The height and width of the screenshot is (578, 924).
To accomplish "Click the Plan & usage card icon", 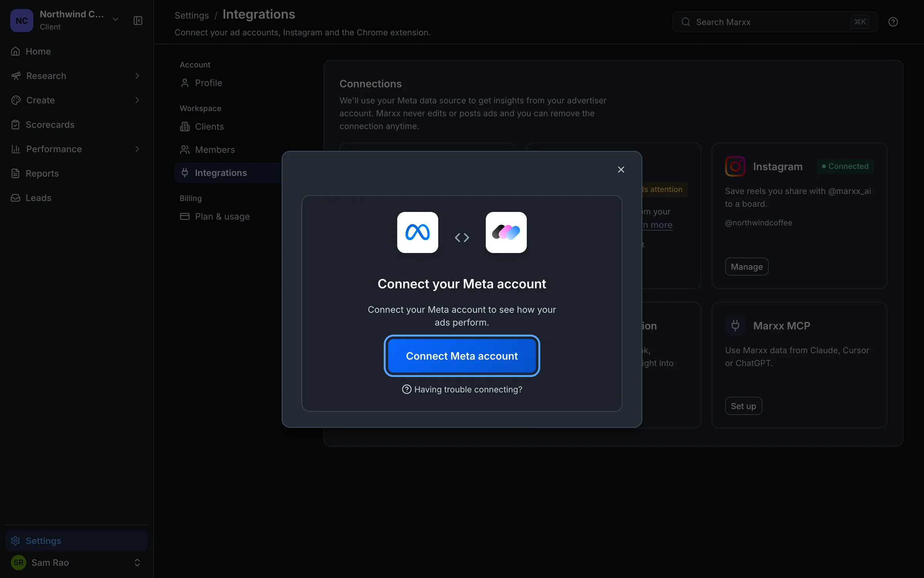I will (x=185, y=217).
